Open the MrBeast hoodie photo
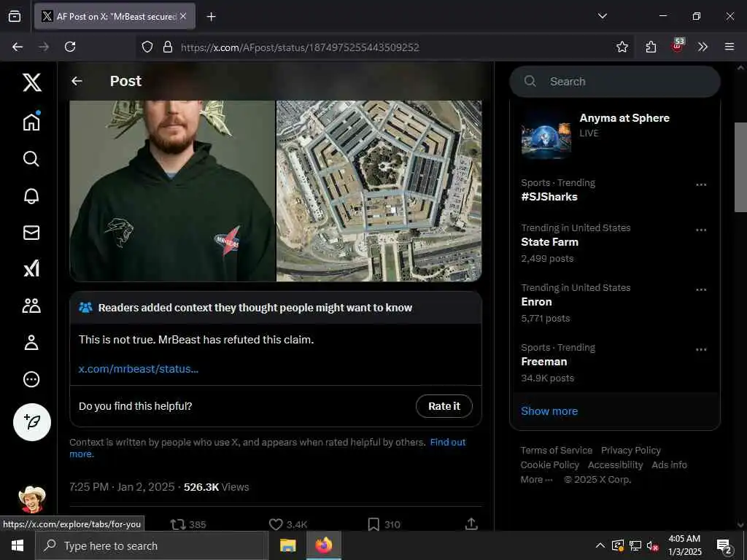This screenshot has width=747, height=560. coord(172,190)
